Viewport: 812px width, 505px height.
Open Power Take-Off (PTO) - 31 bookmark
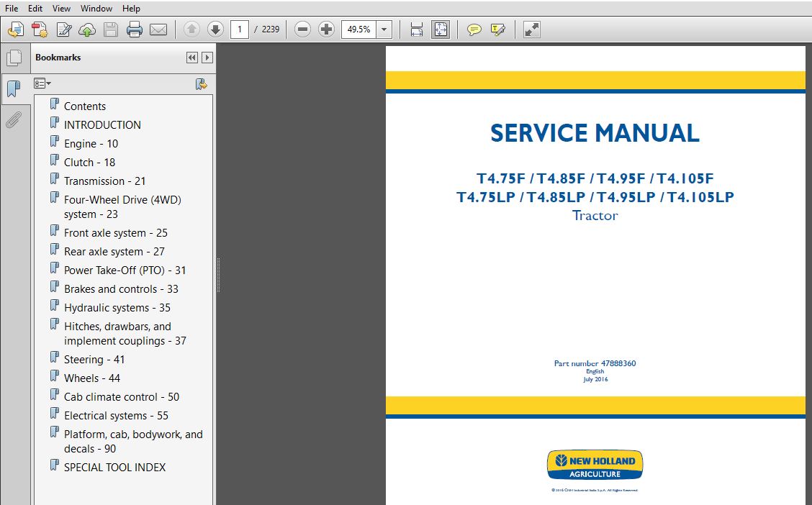[x=125, y=270]
